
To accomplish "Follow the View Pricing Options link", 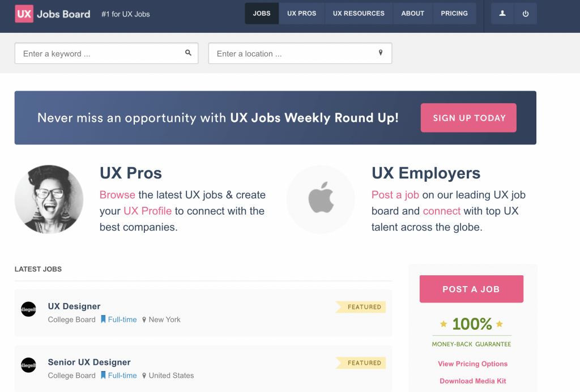I will (x=472, y=364).
